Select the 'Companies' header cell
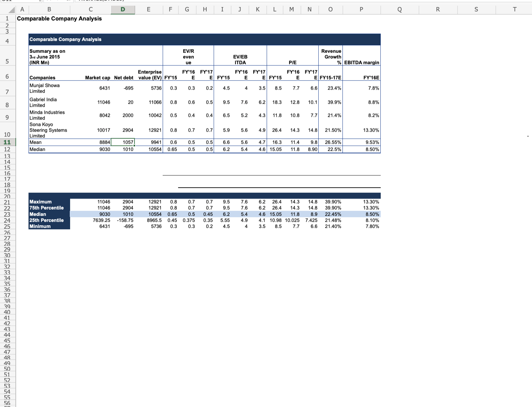Viewport: 532px width, 407px height. point(42,78)
